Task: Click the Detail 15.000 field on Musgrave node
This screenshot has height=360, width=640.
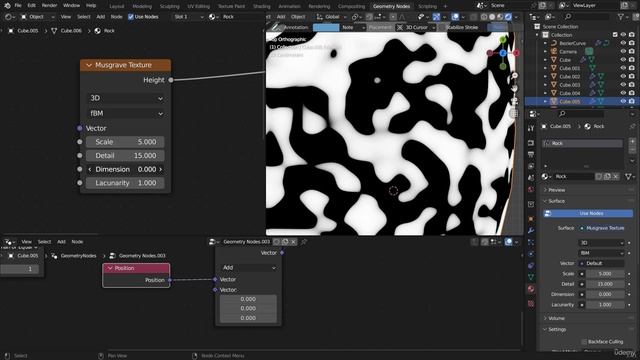Action: point(125,156)
